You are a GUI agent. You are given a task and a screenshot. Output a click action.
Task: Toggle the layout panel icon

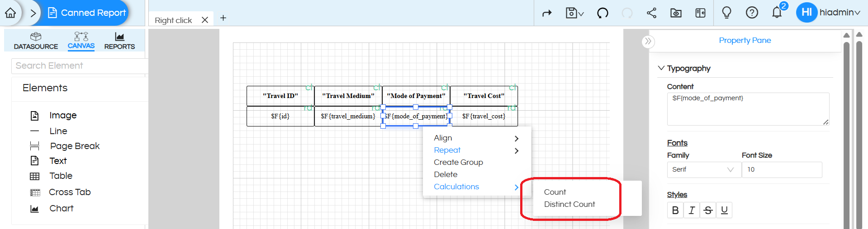tap(701, 13)
